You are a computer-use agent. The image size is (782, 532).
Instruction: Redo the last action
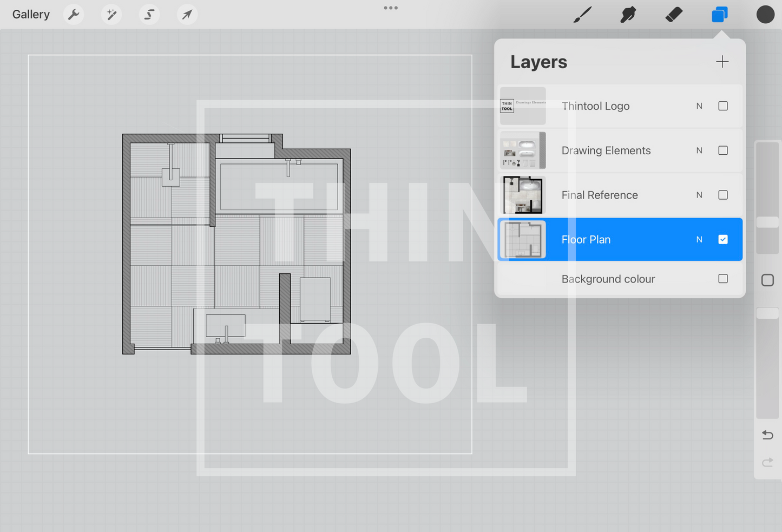tap(767, 462)
